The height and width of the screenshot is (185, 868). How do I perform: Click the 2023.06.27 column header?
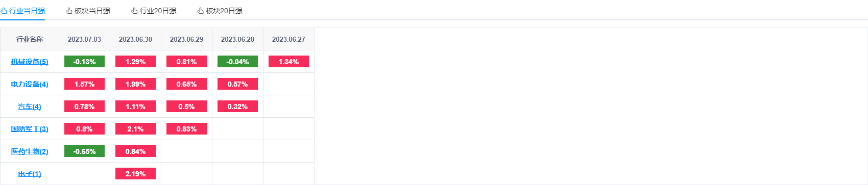click(x=288, y=39)
